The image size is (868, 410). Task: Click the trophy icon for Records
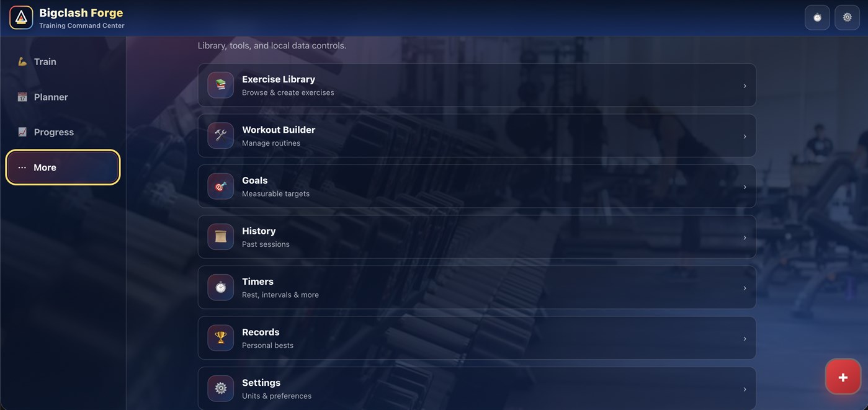pos(220,338)
